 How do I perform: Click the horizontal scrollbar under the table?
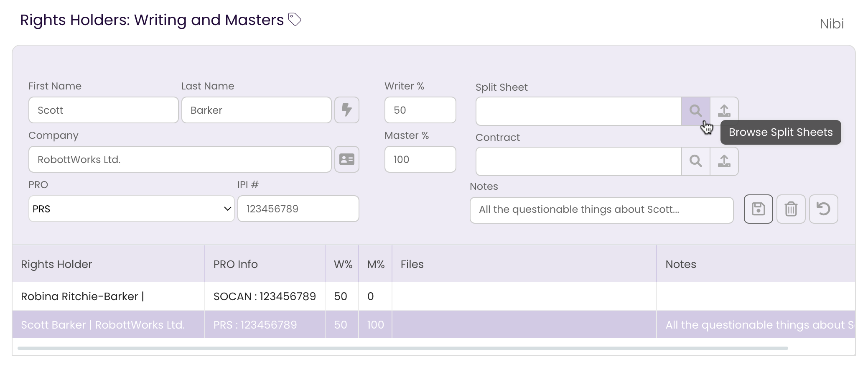point(403,348)
